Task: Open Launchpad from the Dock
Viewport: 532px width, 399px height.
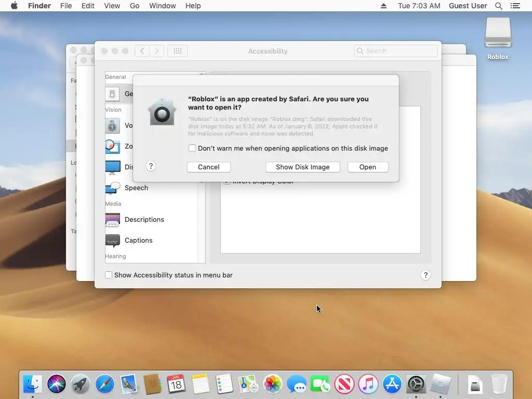Action: point(81,384)
